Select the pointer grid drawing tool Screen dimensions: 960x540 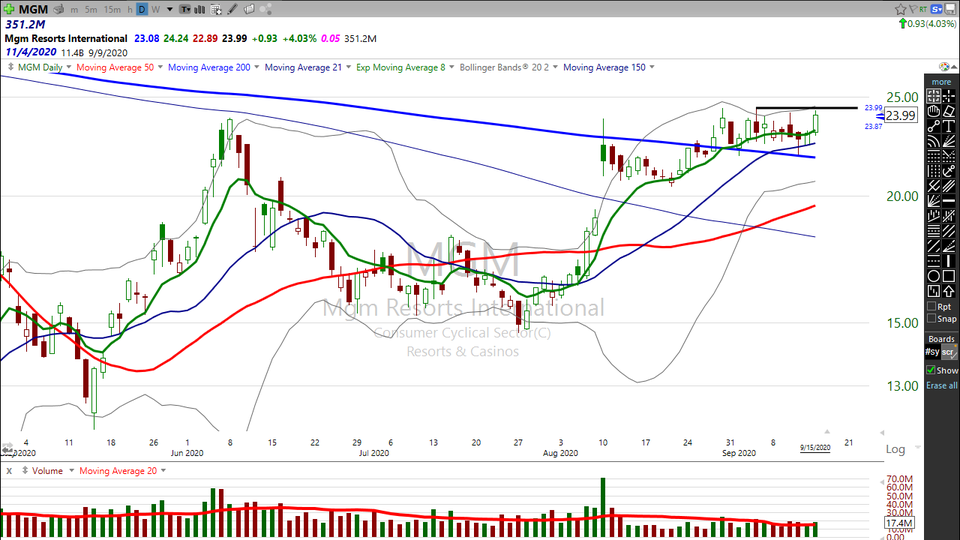click(933, 96)
